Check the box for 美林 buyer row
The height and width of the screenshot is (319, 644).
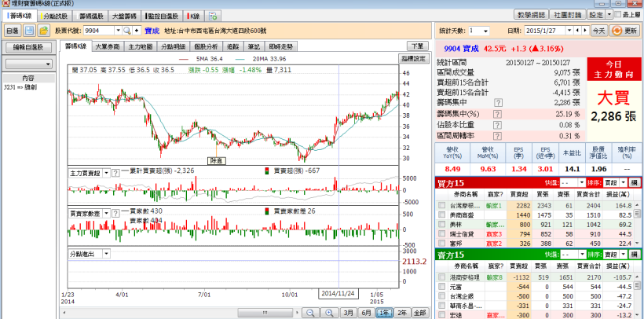[x=441, y=224]
